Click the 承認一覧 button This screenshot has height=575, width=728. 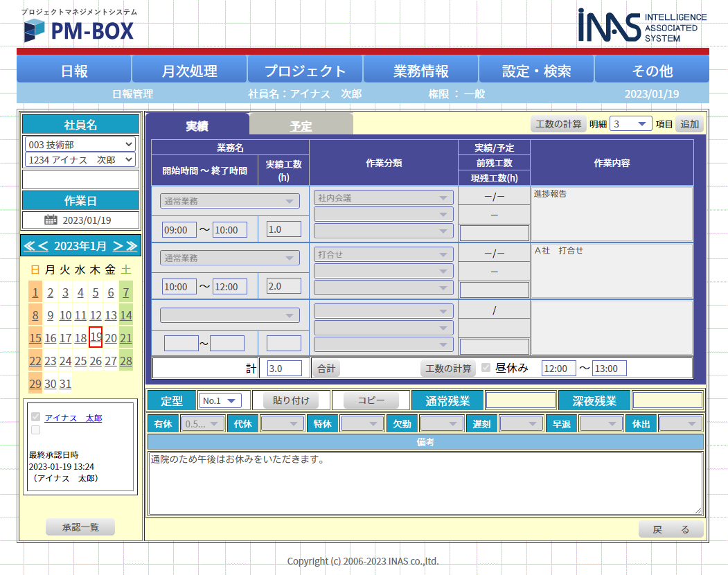pyautogui.click(x=80, y=527)
